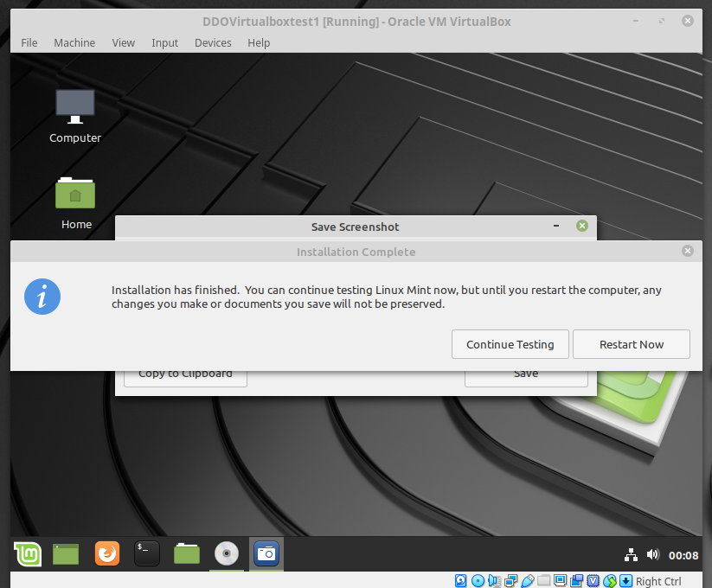Click the info icon in Installation Complete dialog
This screenshot has width=712, height=588.
[x=42, y=297]
